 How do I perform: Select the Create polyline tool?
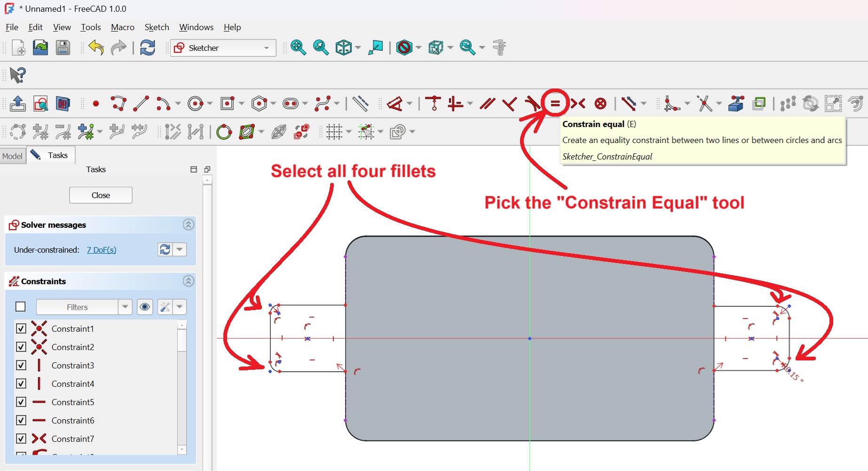pos(118,104)
